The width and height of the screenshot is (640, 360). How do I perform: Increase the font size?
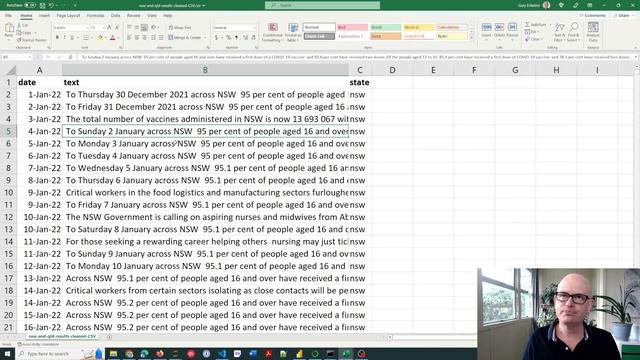(109, 28)
